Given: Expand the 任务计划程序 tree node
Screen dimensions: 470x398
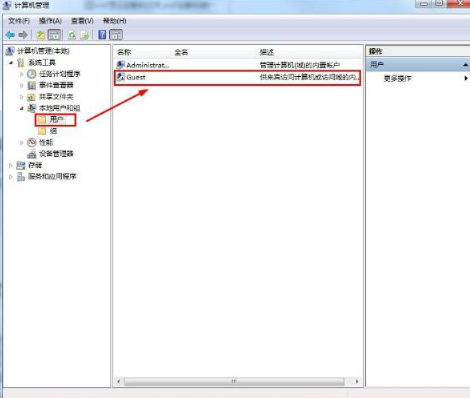Looking at the screenshot, I should (x=21, y=74).
